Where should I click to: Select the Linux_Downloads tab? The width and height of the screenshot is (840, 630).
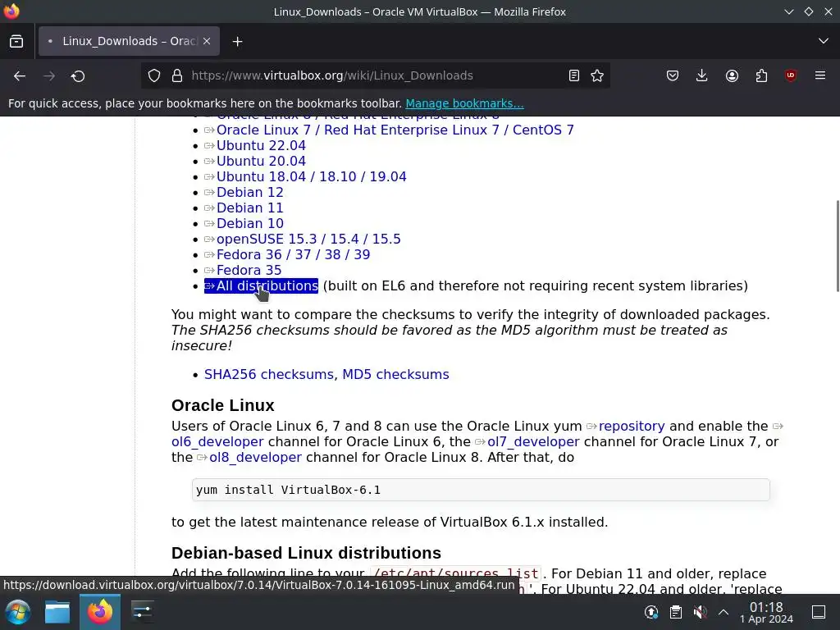tap(129, 41)
